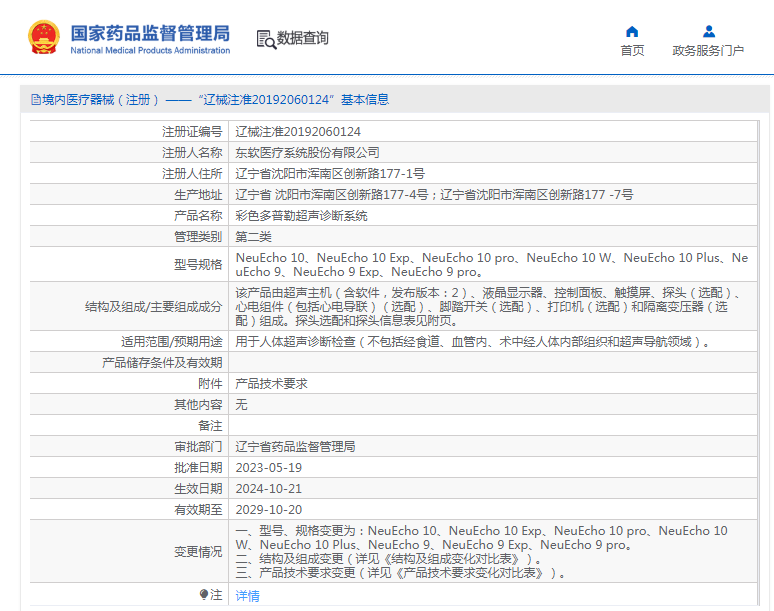
Task: Click the 数据查询 label
Action: click(x=303, y=38)
